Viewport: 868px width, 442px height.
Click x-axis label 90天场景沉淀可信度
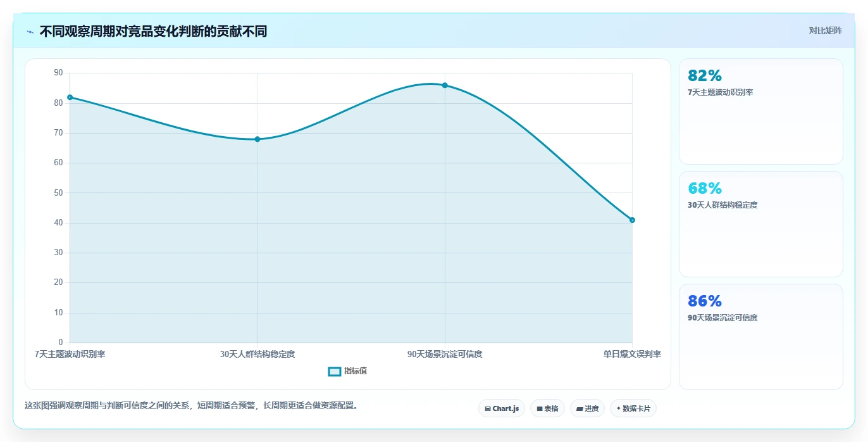pyautogui.click(x=445, y=354)
